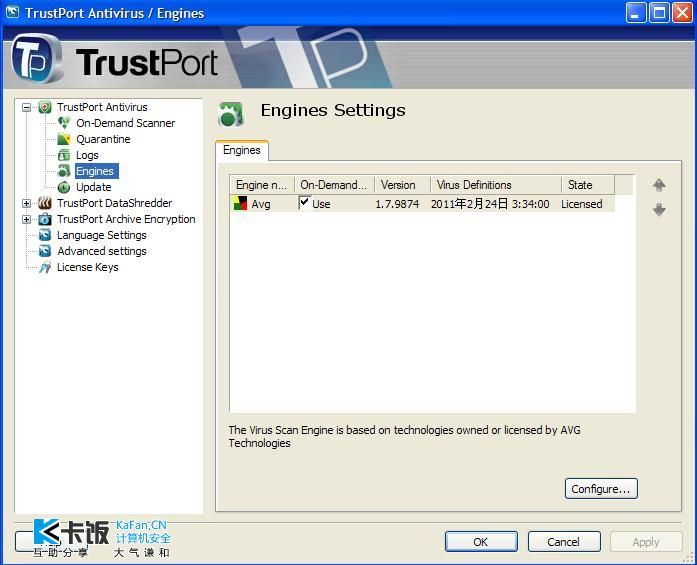Screen dimensions: 697x565
Task: Select TrustPort Antivirus root label
Action: point(102,107)
